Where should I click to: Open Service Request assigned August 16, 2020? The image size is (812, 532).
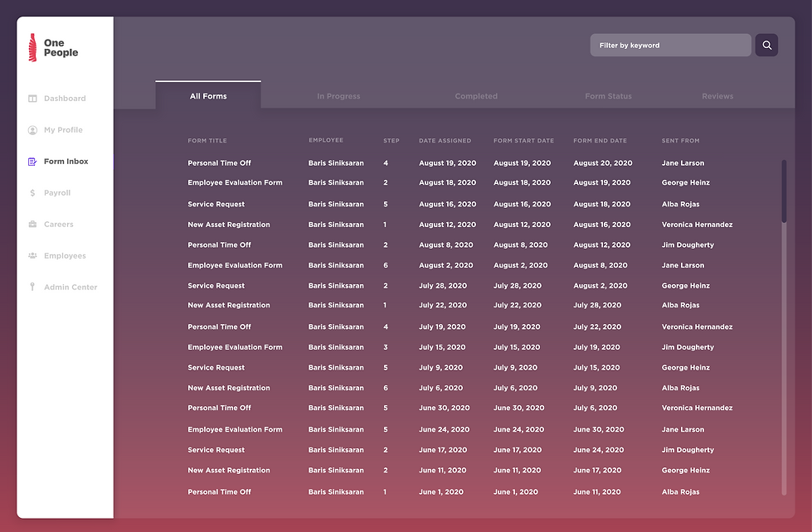point(216,205)
